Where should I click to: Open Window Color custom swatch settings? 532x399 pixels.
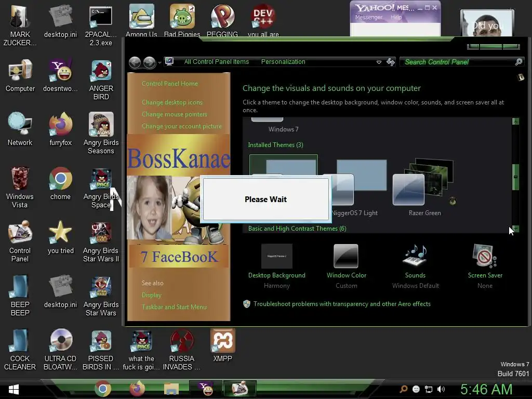point(346,266)
